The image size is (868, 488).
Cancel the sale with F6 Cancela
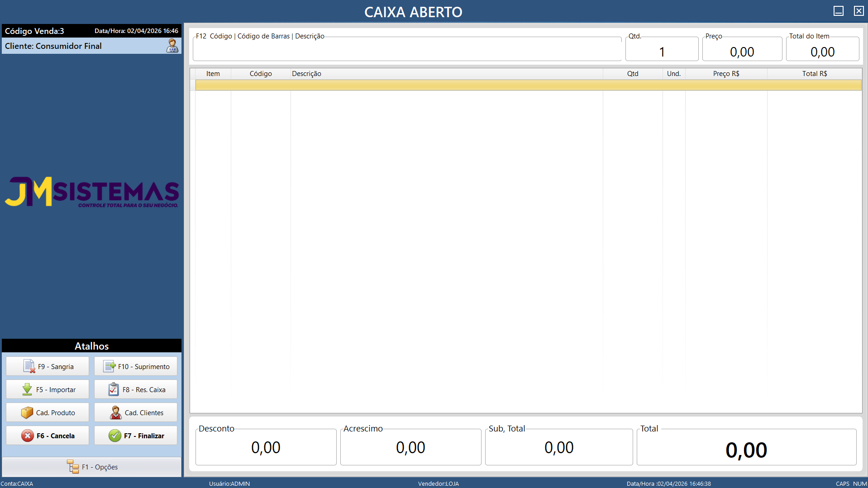[48, 436]
